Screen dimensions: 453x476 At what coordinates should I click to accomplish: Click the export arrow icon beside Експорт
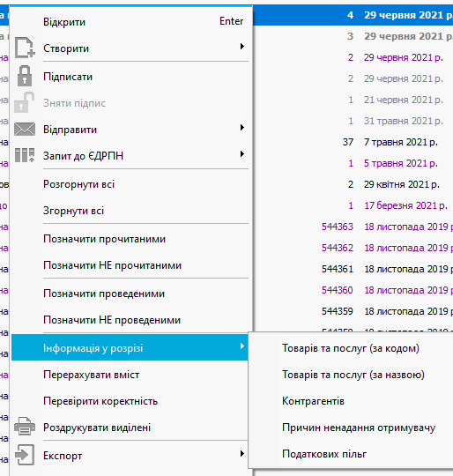(25, 455)
